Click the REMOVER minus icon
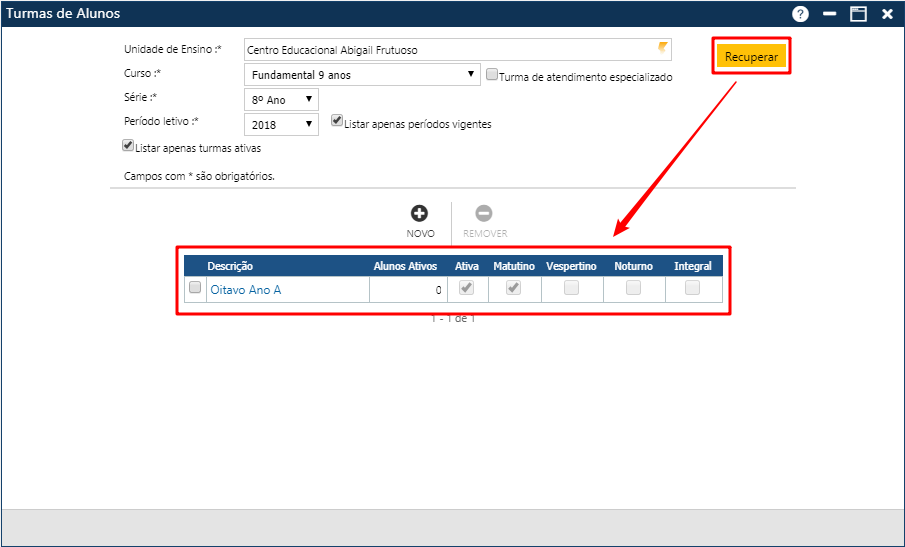 point(484,213)
